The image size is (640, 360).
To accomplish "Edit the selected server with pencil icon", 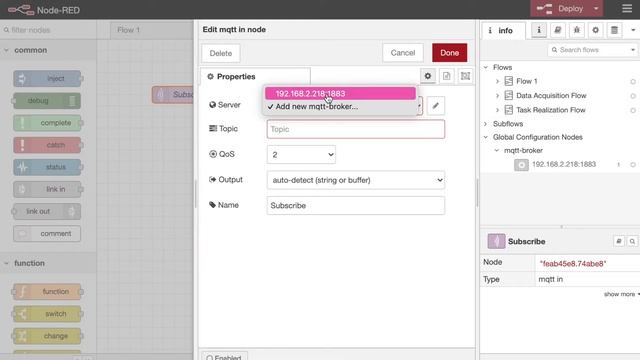I will [436, 106].
